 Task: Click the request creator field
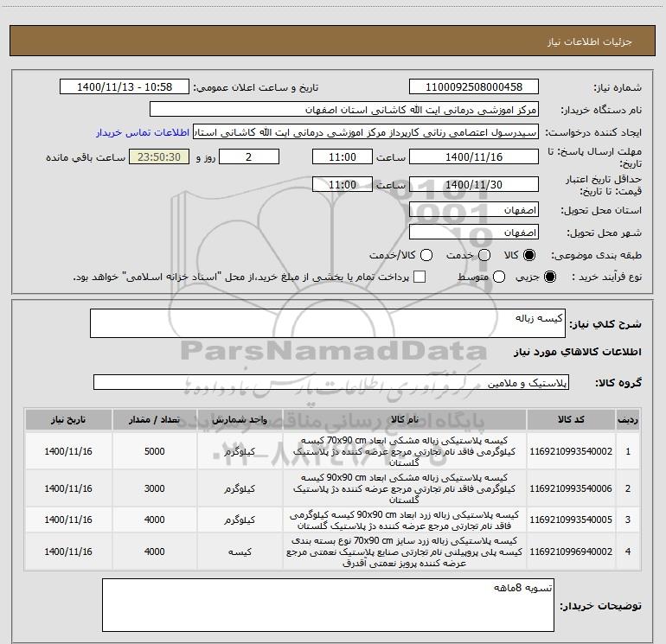(366, 132)
